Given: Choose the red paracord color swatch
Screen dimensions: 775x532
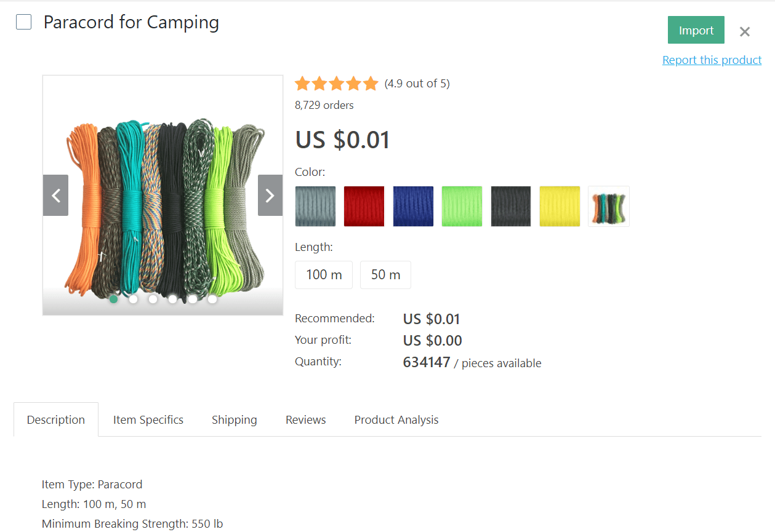Looking at the screenshot, I should click(364, 207).
